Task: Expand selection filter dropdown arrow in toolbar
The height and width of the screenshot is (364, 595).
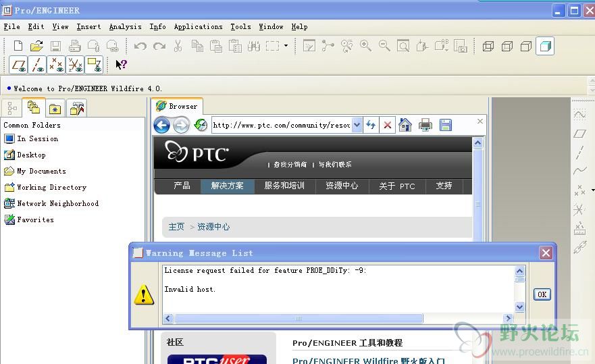Action: pos(286,46)
